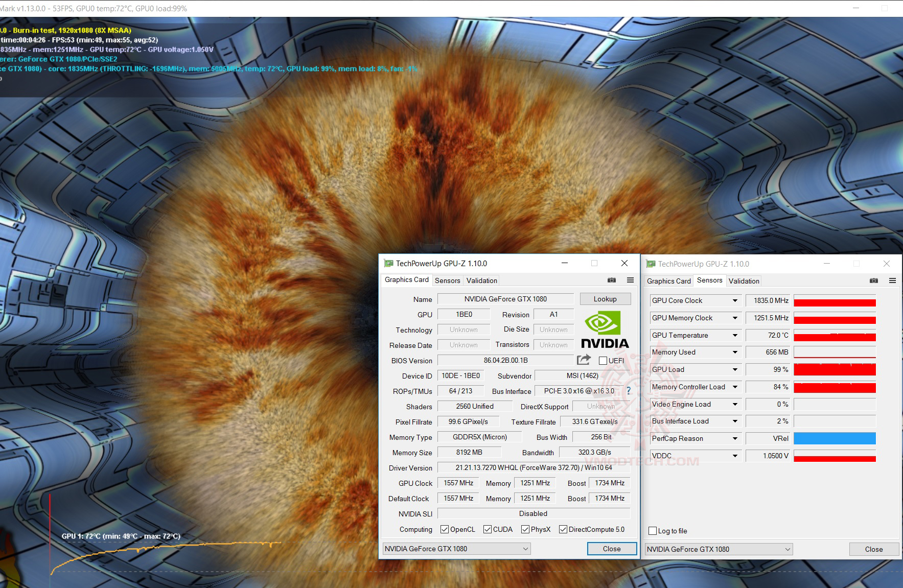Viewport: 903px width, 588px height.
Task: Click the VDDC red history graph
Action: point(835,456)
